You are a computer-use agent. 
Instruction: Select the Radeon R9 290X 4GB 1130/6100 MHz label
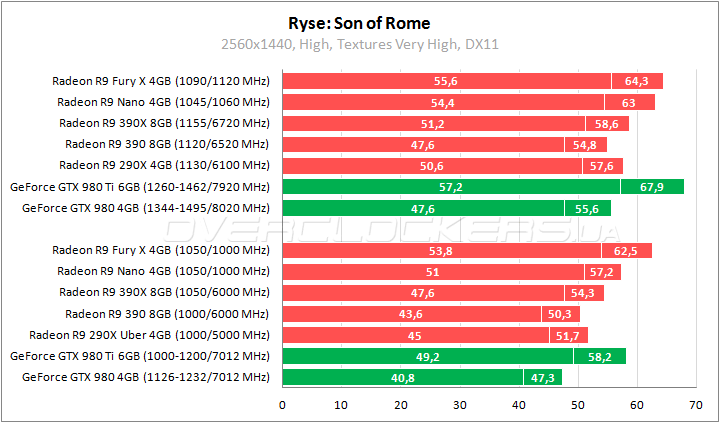click(165, 165)
